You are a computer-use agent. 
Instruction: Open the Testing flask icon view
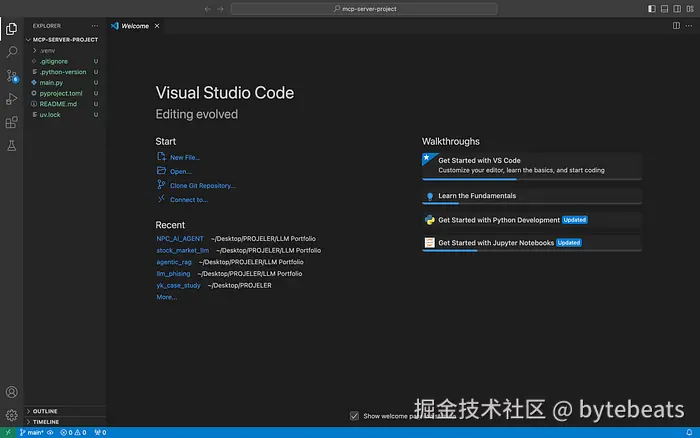tap(12, 146)
